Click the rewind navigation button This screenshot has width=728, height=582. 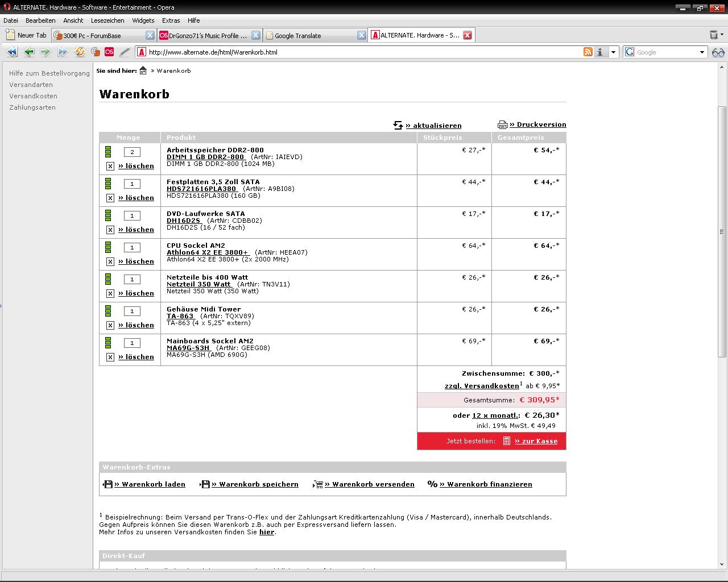tap(12, 52)
